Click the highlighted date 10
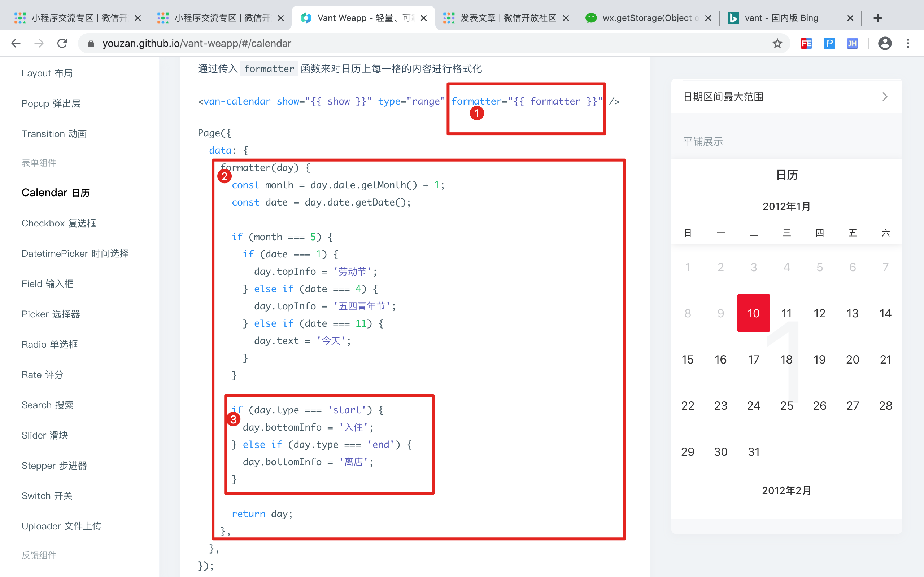 [753, 313]
